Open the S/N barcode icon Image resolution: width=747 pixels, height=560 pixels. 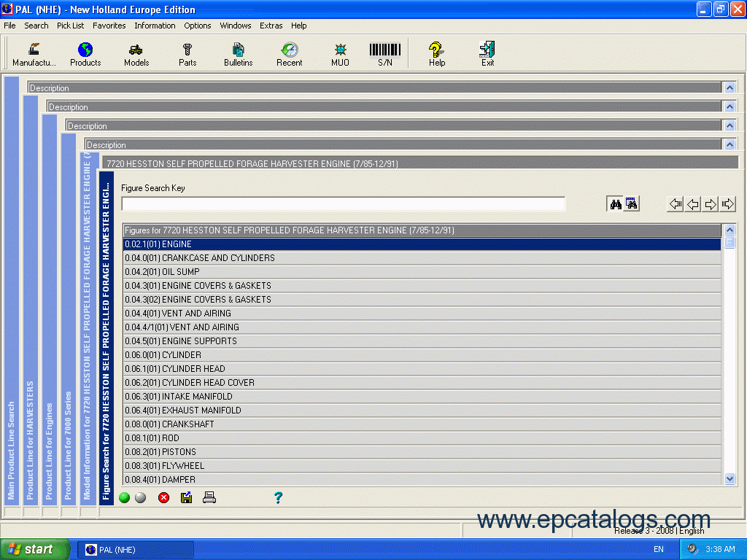point(385,54)
